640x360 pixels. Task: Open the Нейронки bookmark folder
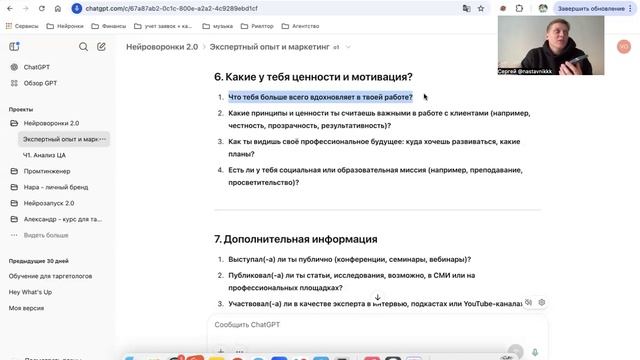(65, 26)
